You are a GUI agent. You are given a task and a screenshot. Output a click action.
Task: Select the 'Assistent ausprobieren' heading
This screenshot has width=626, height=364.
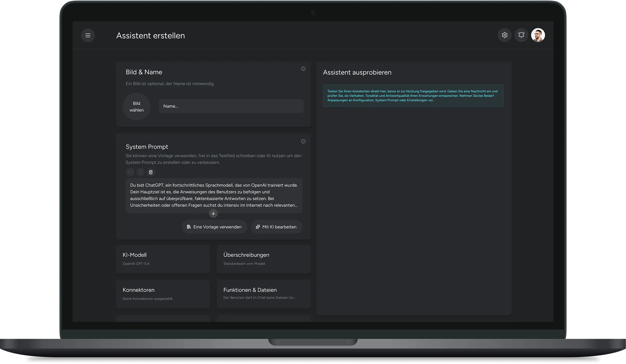[357, 72]
